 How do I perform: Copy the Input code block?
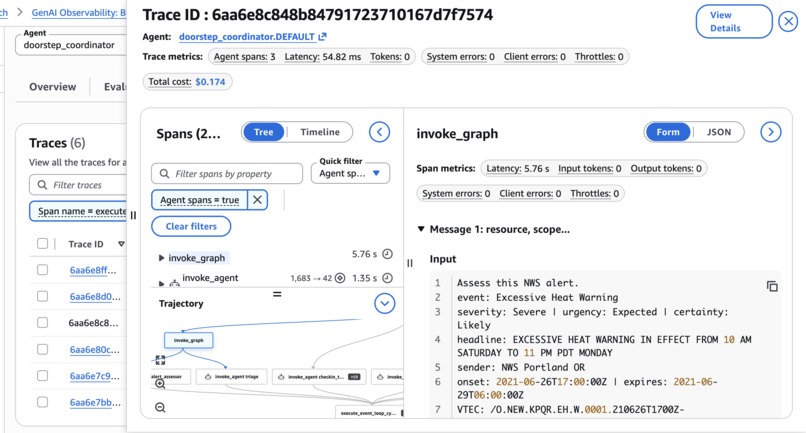tap(772, 286)
